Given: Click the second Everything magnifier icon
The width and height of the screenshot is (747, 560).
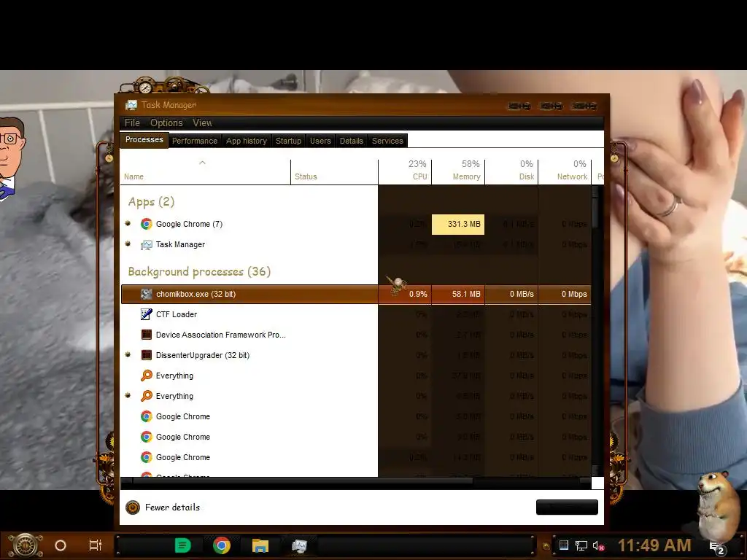Looking at the screenshot, I should 146,396.
